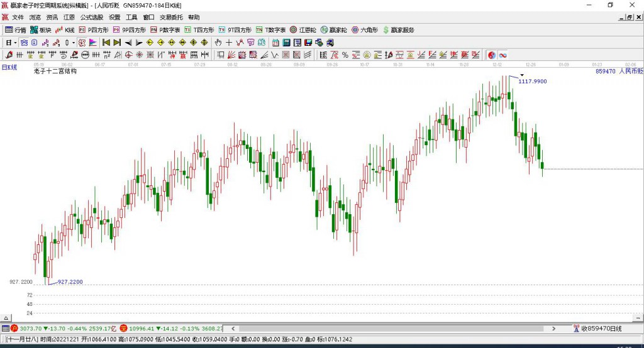Click the first yellow diamond arrow icon
Viewport: 644px width, 348px height.
150,42
